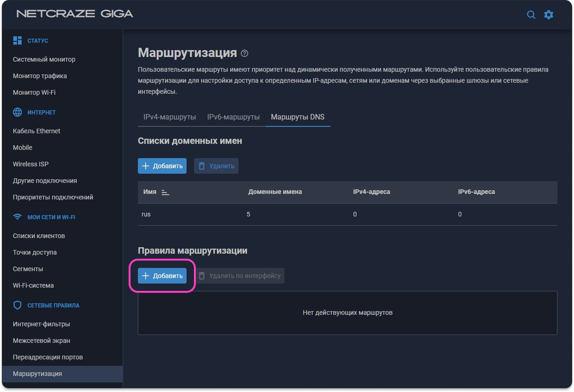The image size is (574, 392).
Task: Click the Сетевые правила shield icon
Action: [x=17, y=305]
